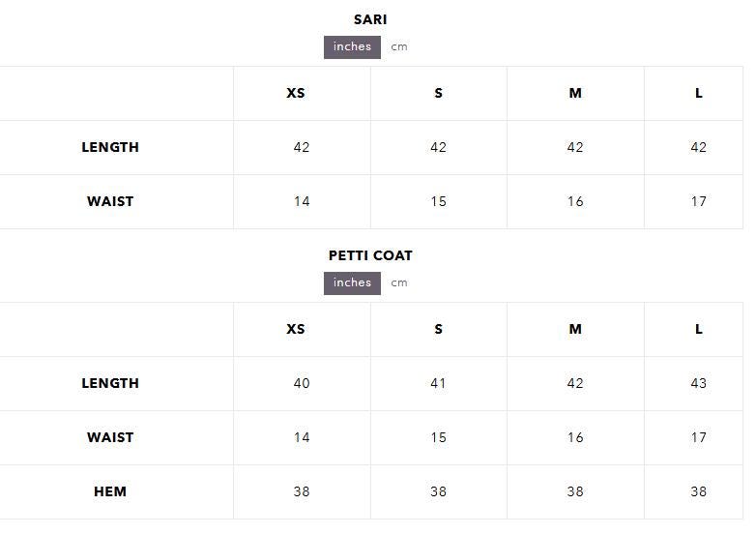Click the WAIST row label in Sari table
This screenshot has height=534, width=756.
coord(110,201)
